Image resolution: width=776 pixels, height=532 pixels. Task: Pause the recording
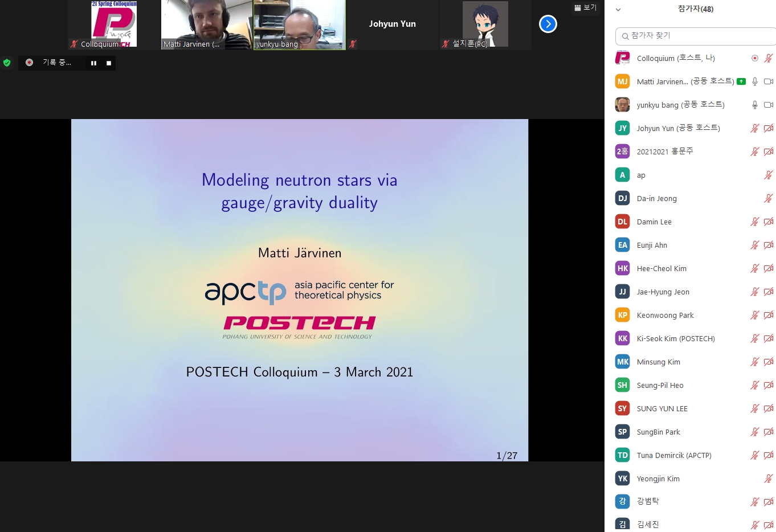tap(93, 63)
